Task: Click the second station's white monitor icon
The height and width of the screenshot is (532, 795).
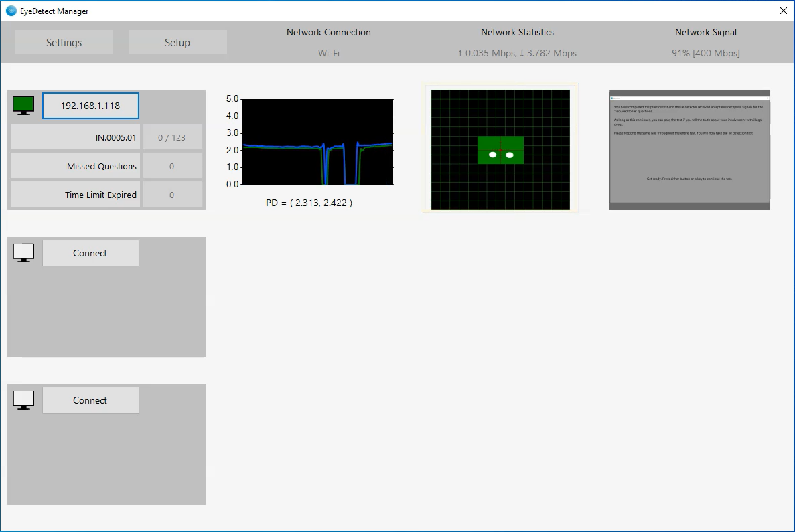Action: [23, 253]
